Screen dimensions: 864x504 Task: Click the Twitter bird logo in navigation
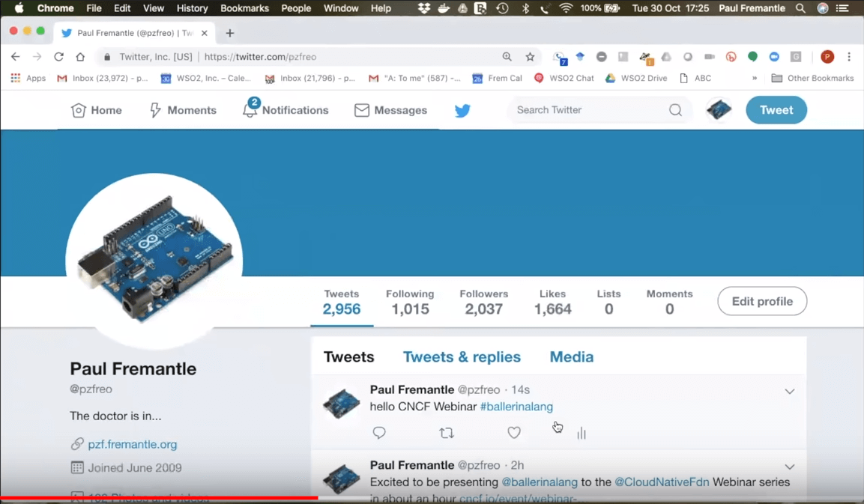[x=462, y=110]
